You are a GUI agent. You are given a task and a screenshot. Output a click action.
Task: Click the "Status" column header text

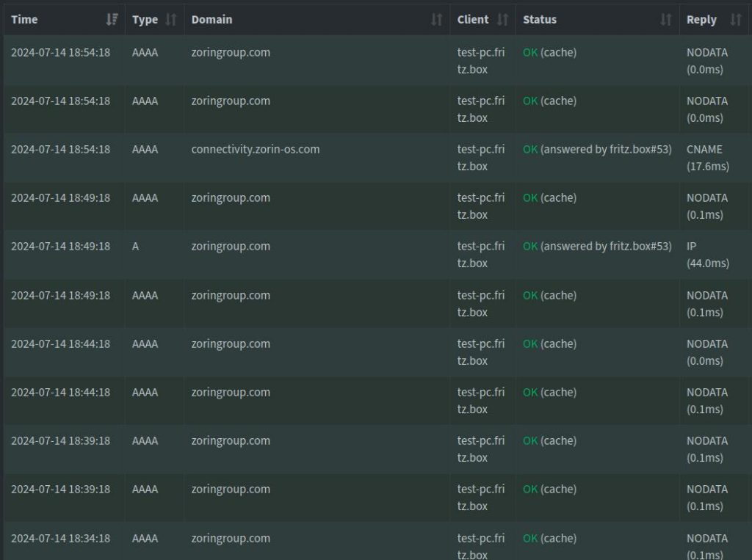(540, 20)
